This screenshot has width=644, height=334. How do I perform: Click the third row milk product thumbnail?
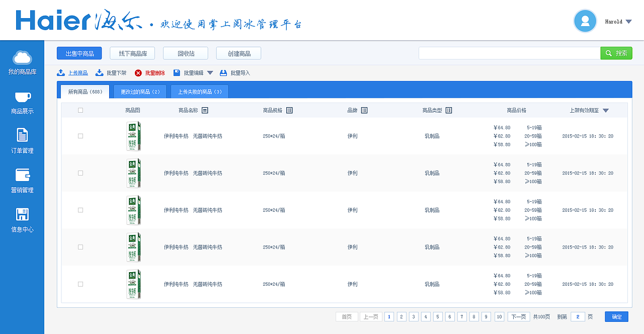click(133, 210)
